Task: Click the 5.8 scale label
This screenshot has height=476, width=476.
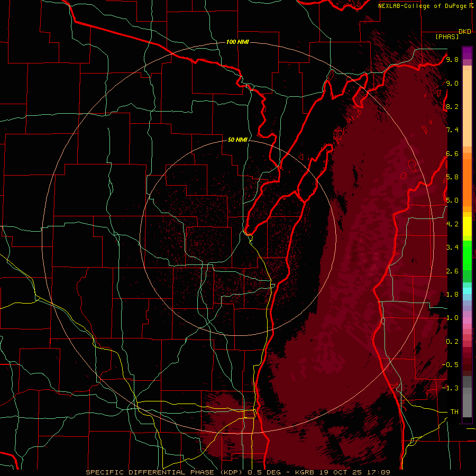Action: (x=452, y=177)
